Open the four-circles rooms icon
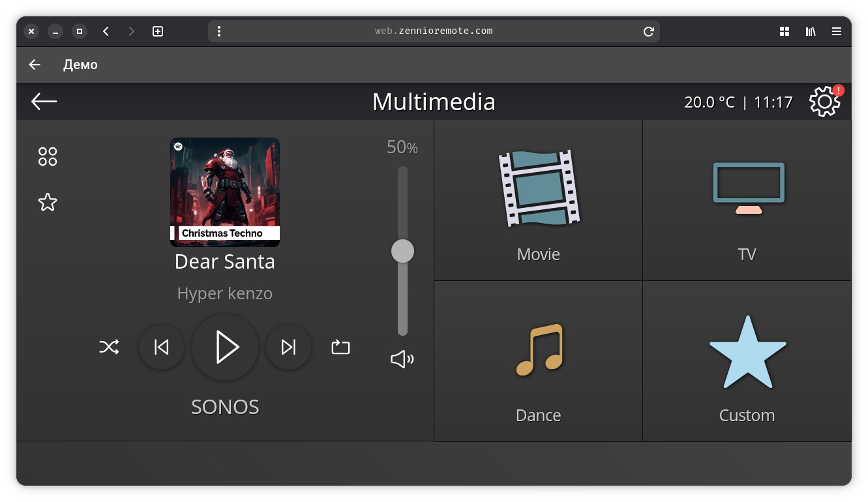The image size is (868, 502). [x=48, y=156]
